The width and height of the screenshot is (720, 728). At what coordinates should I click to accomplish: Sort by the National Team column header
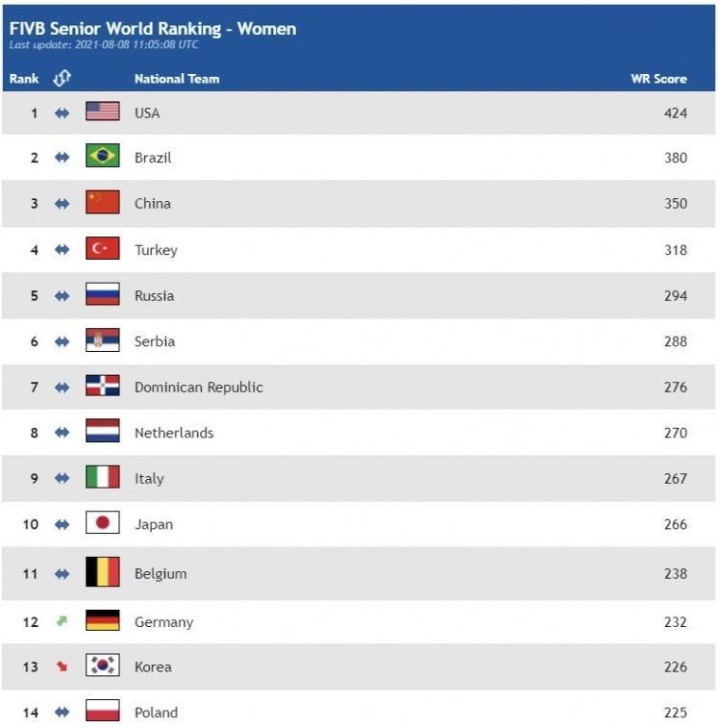pyautogui.click(x=177, y=79)
